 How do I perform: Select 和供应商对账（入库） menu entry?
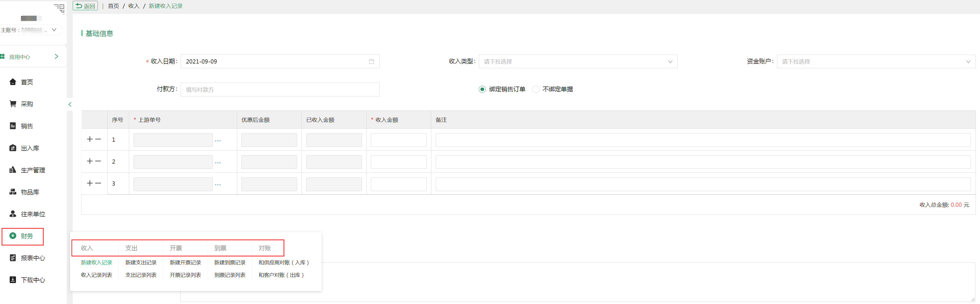(284, 263)
